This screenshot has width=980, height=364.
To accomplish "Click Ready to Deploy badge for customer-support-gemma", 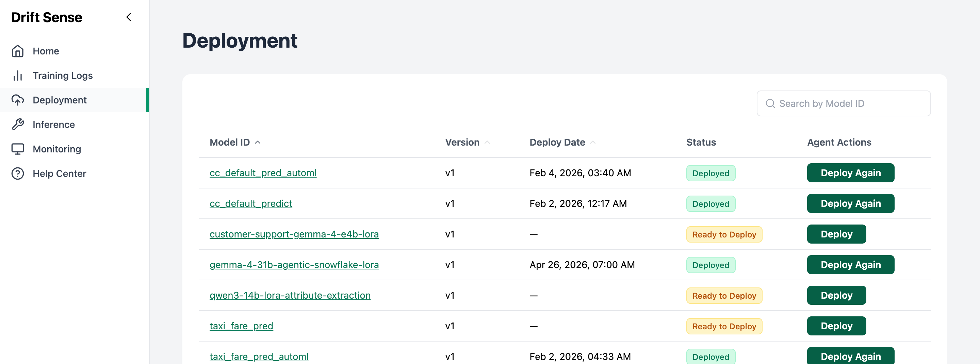I will point(724,234).
